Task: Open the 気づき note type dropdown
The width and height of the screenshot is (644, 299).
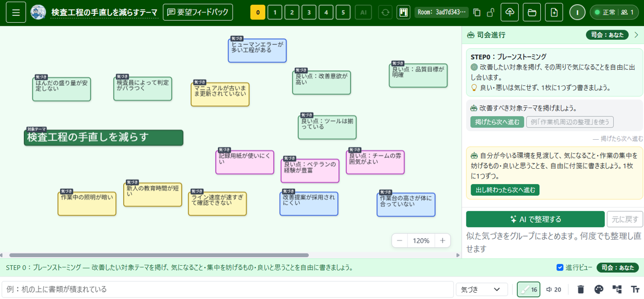Action: [x=482, y=289]
